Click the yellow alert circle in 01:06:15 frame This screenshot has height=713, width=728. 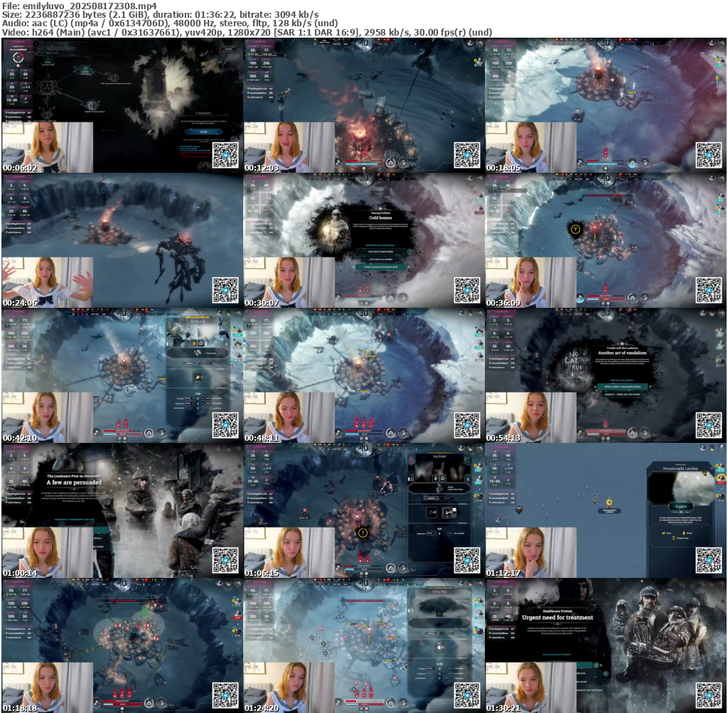(363, 533)
